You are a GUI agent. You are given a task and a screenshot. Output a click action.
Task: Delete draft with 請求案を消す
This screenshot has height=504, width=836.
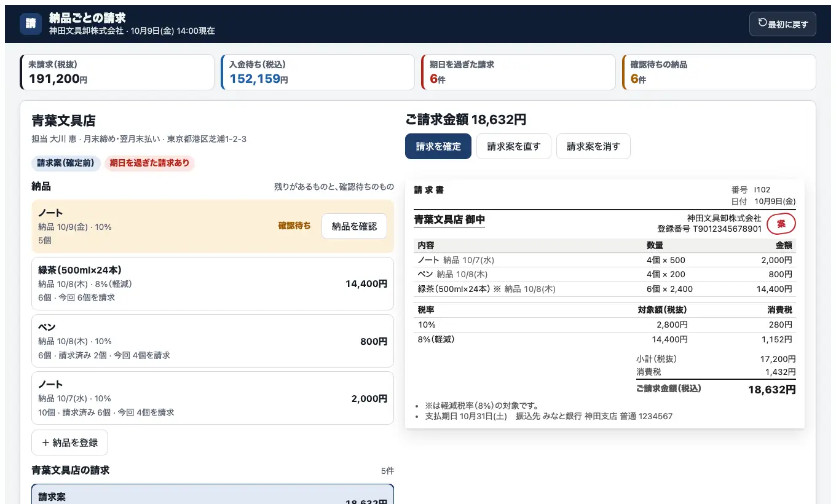tap(593, 146)
